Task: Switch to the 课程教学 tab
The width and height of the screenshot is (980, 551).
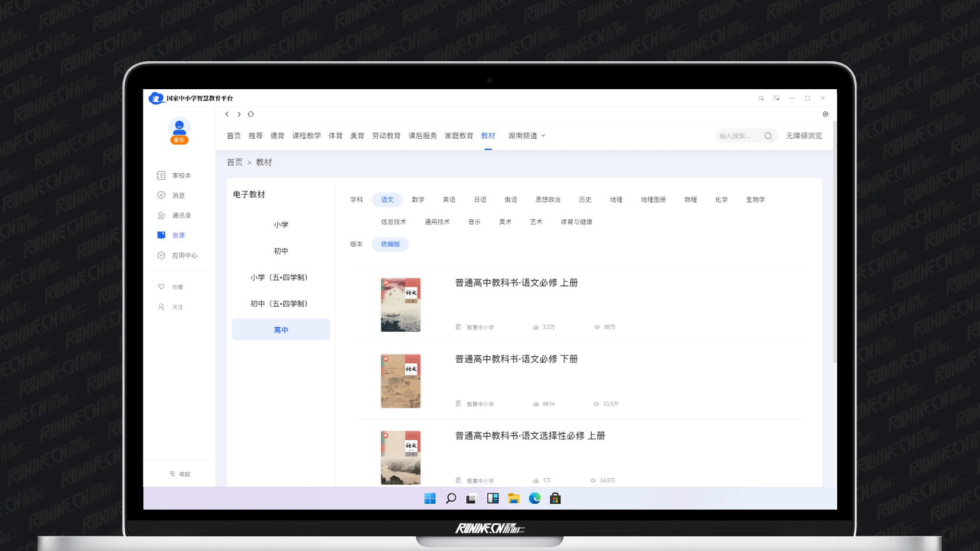Action: (x=307, y=136)
